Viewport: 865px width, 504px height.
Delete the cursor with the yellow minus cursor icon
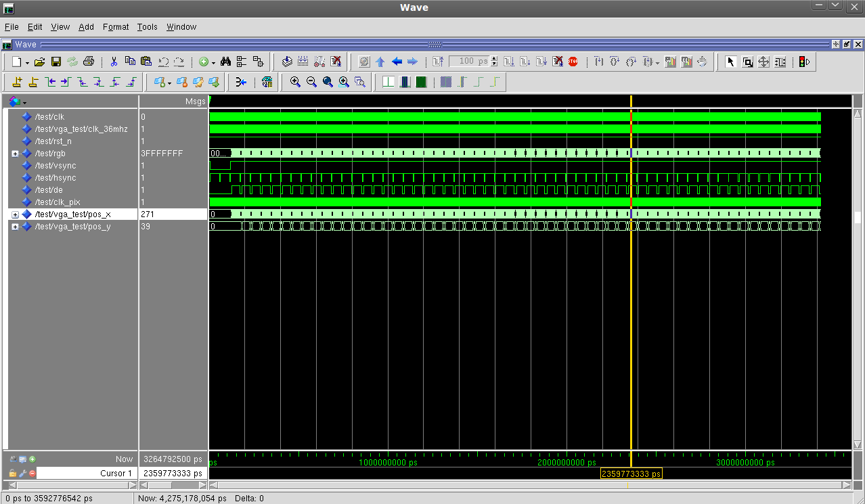(33, 82)
